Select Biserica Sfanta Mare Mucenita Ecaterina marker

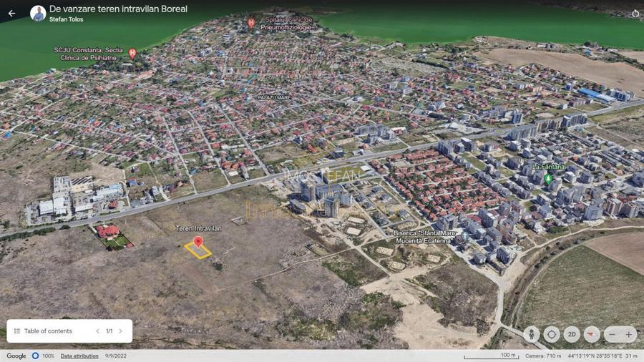[464, 235]
